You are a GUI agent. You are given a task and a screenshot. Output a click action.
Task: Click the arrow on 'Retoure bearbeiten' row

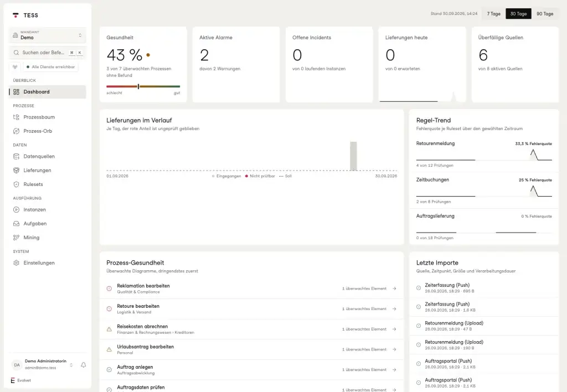click(394, 309)
